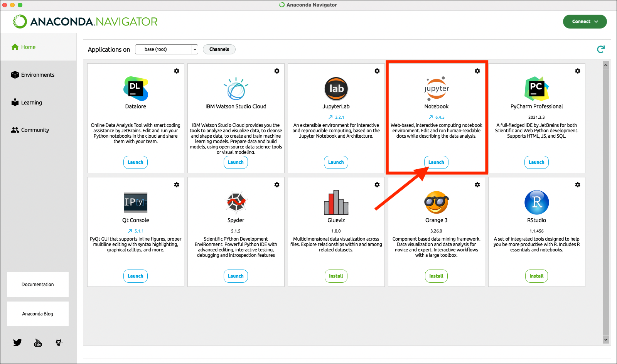Click the PyCharm Professional PC logo
This screenshot has width=617, height=364.
click(x=537, y=89)
